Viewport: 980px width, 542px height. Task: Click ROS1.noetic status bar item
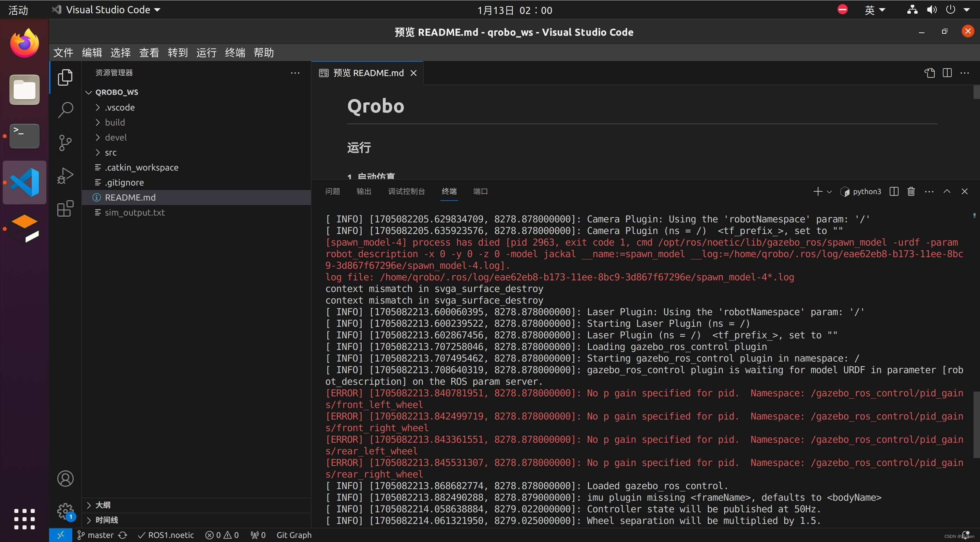(x=165, y=535)
